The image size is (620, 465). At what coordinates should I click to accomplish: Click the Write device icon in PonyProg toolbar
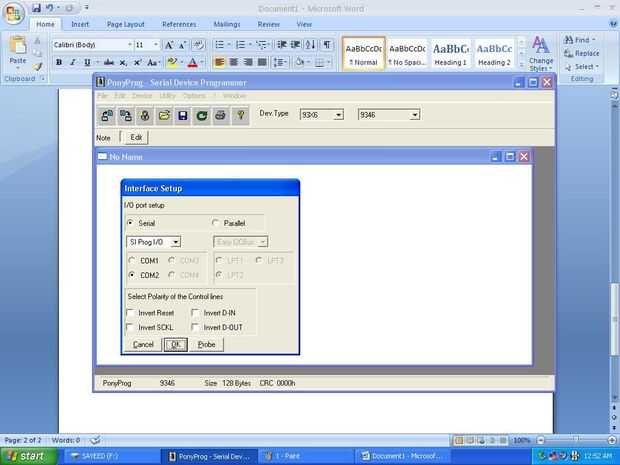click(126, 115)
